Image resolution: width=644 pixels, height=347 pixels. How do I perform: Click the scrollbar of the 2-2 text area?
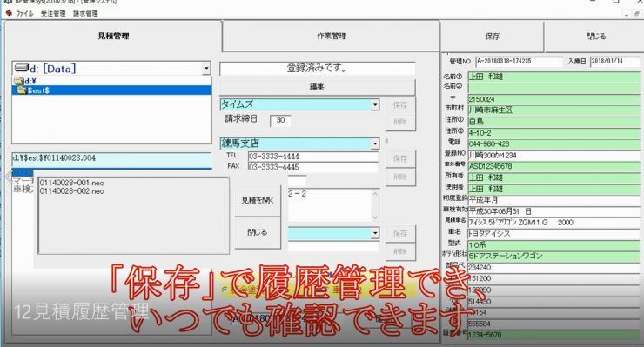[375, 205]
